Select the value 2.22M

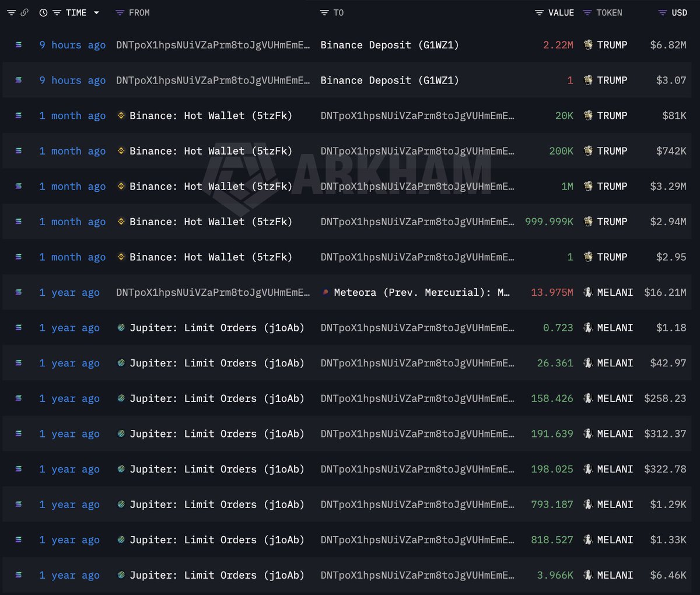pos(558,45)
